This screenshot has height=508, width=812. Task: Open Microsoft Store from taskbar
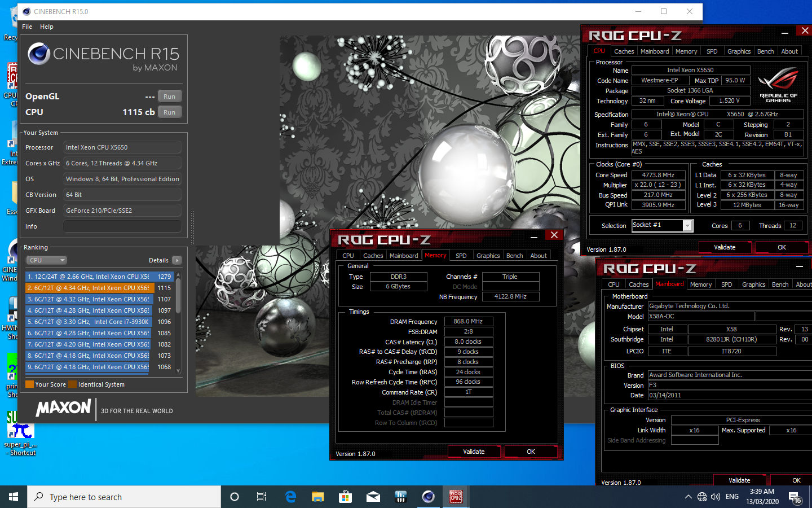(345, 497)
